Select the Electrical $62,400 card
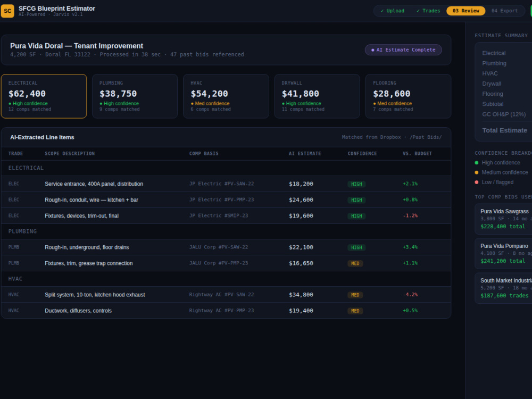 pyautogui.click(x=44, y=96)
